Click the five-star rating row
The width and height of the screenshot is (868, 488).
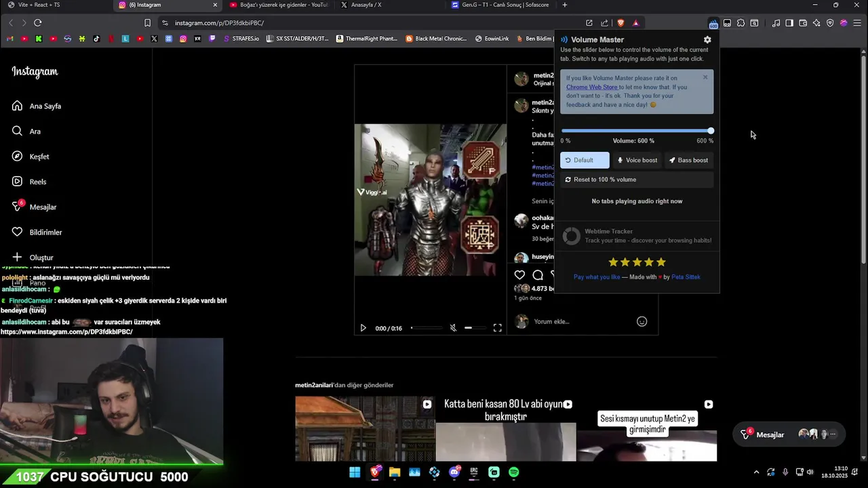pos(637,262)
